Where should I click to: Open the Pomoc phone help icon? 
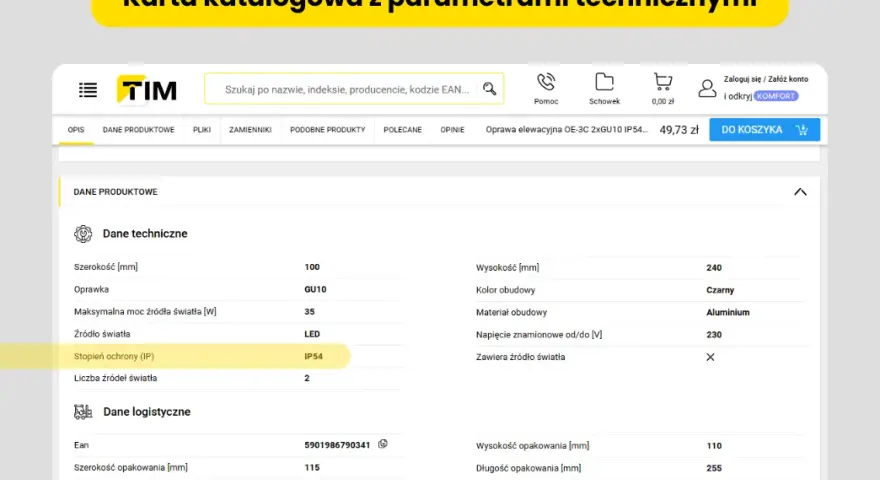point(546,83)
